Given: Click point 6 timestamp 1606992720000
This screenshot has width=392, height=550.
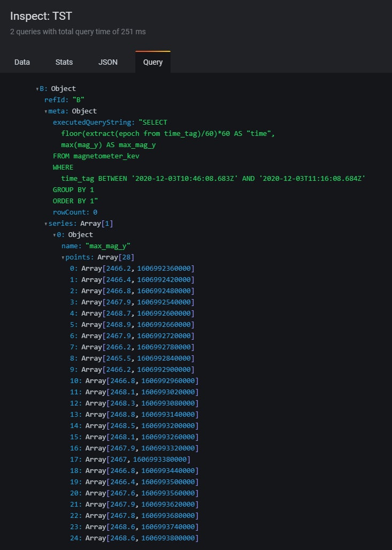Looking at the screenshot, I should pyautogui.click(x=164, y=335).
